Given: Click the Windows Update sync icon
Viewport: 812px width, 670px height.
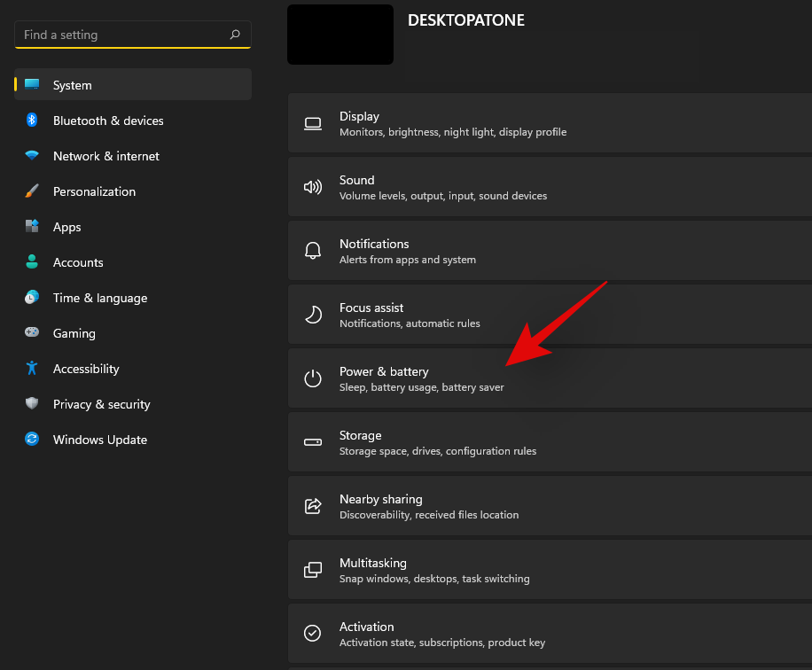Looking at the screenshot, I should pos(32,439).
